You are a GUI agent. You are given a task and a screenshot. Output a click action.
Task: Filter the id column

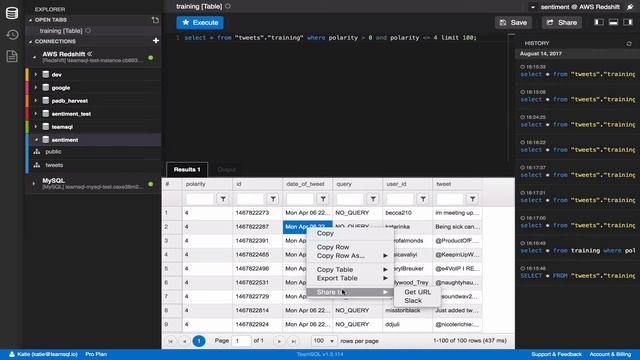[x=273, y=199]
